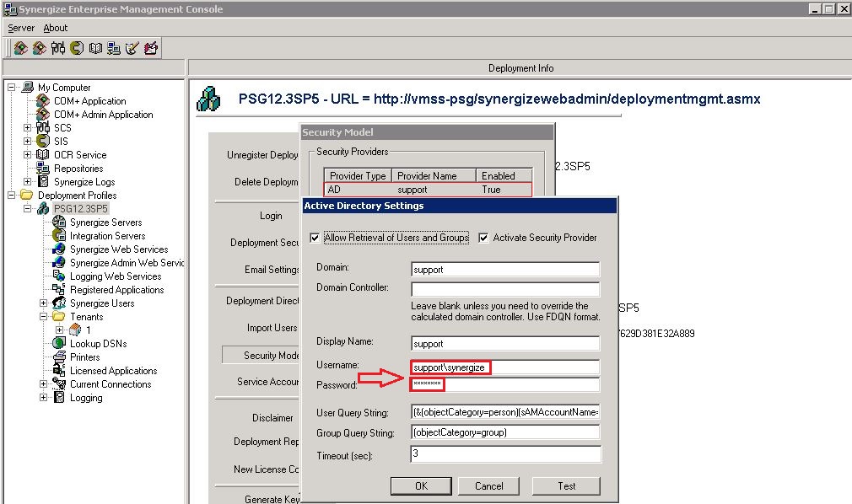
Task: Toggle Activate Security Provider checkbox
Action: (483, 238)
